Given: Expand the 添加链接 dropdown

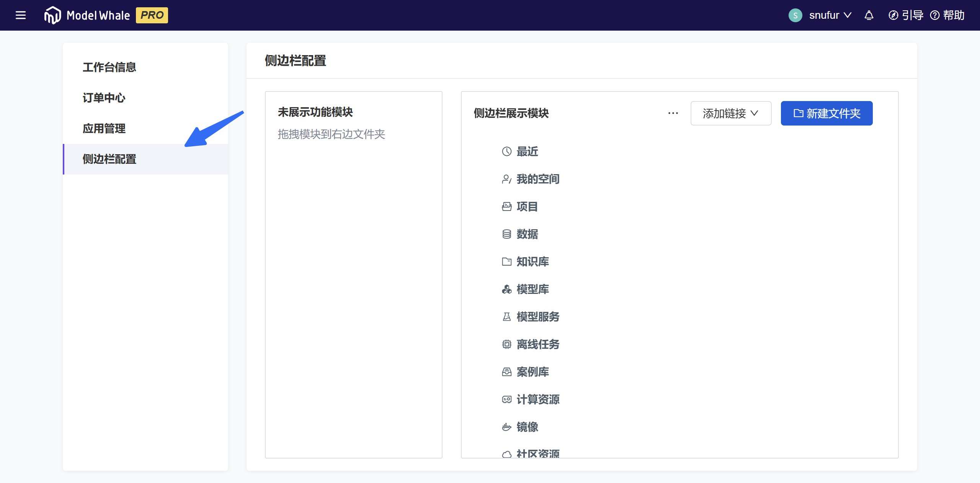Looking at the screenshot, I should tap(730, 113).
